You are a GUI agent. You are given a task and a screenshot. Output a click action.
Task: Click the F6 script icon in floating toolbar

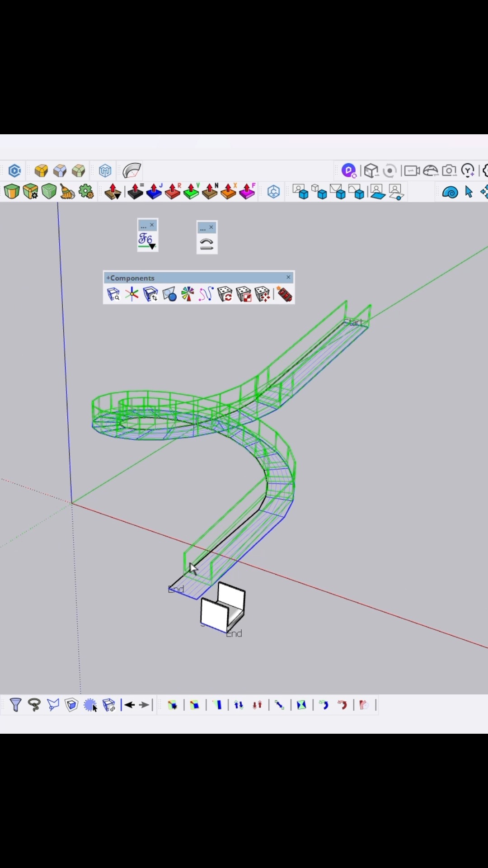click(x=147, y=241)
